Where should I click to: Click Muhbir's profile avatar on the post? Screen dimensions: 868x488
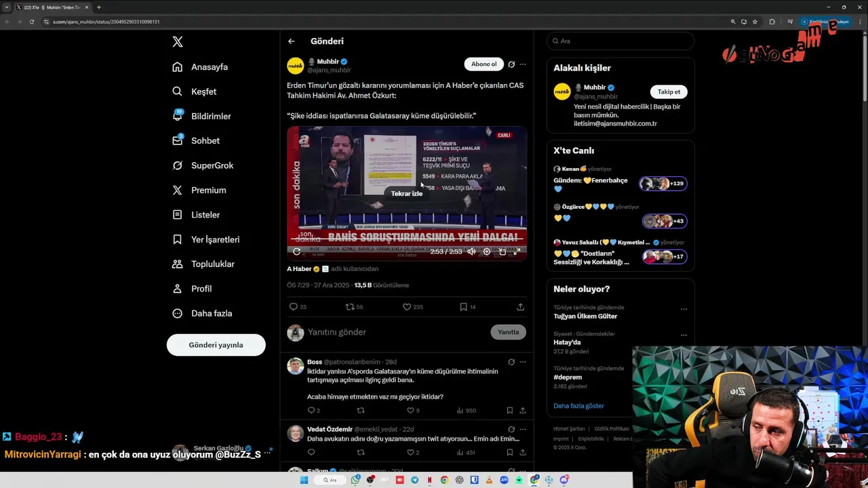pyautogui.click(x=295, y=66)
